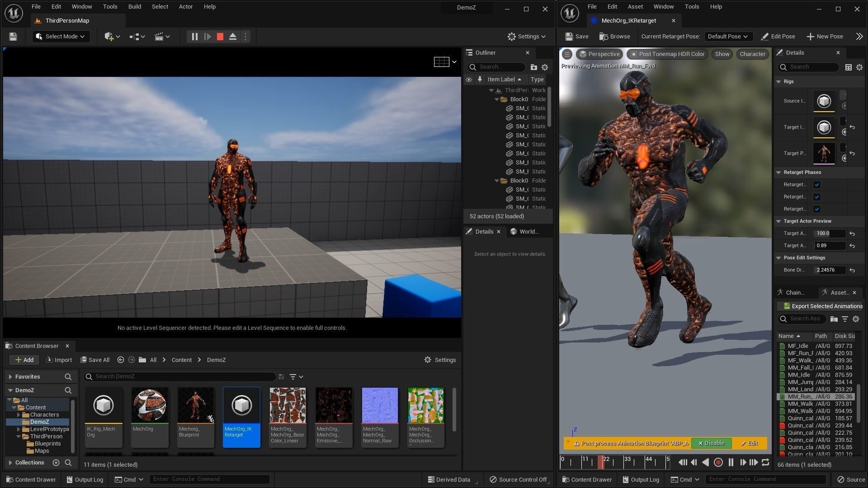
Task: Toggle loop playback in animation timeline
Action: (x=765, y=463)
